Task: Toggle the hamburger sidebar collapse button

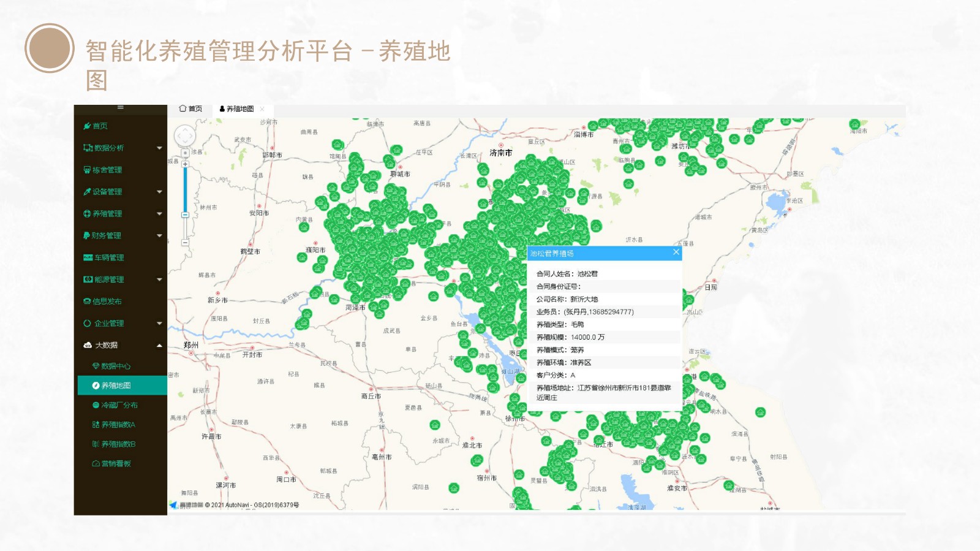Action: [120, 107]
